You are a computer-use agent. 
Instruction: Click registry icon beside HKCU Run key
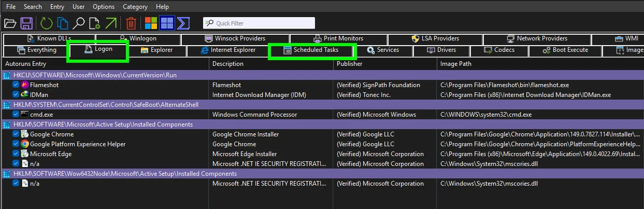click(7, 75)
